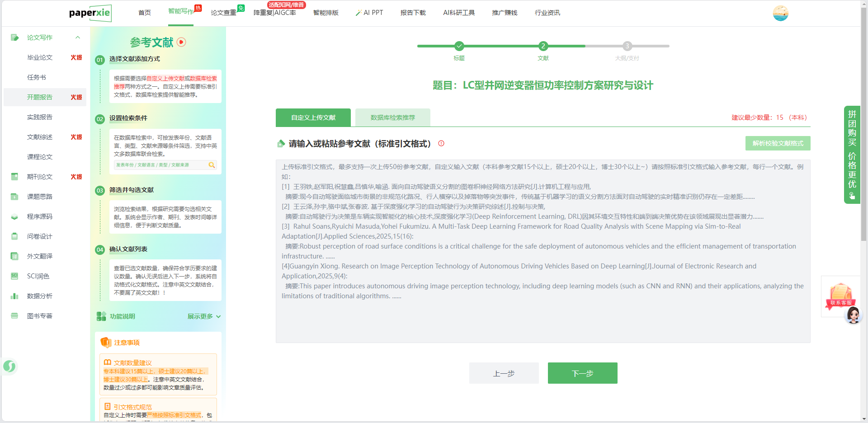The height and width of the screenshot is (423, 868).
Task: Open 联系客服 customer service widget
Action: point(841,298)
